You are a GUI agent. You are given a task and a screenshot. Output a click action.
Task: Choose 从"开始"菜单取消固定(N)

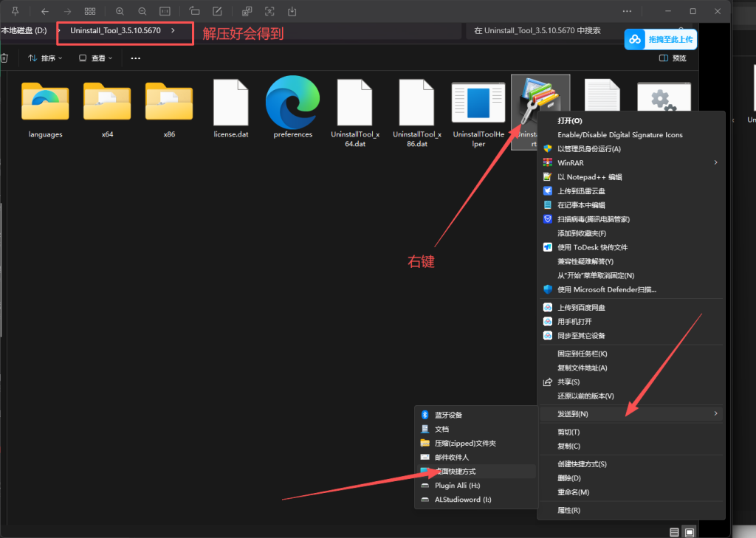(632, 275)
